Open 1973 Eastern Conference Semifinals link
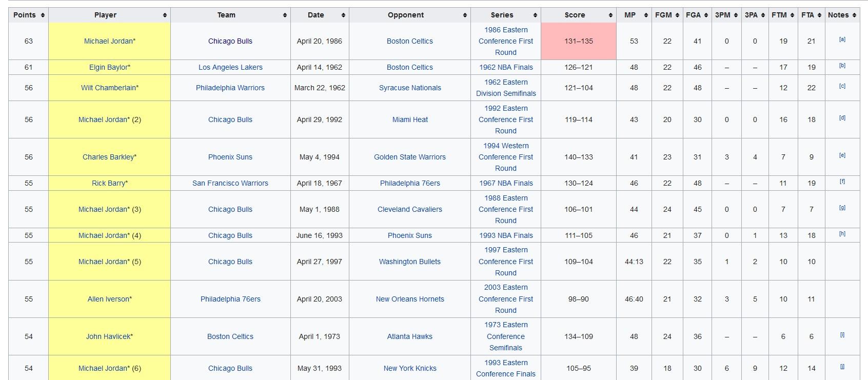Viewport: 868px width, 380px height. tap(506, 336)
